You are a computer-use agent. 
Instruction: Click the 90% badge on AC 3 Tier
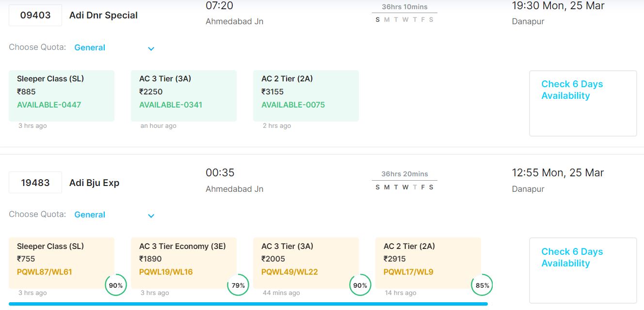[x=360, y=285]
